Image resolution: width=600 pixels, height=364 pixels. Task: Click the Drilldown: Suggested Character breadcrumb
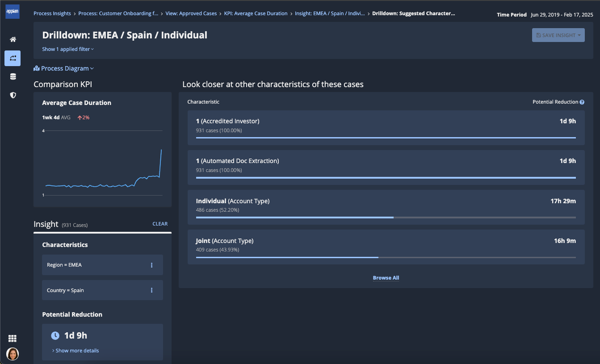(x=414, y=13)
